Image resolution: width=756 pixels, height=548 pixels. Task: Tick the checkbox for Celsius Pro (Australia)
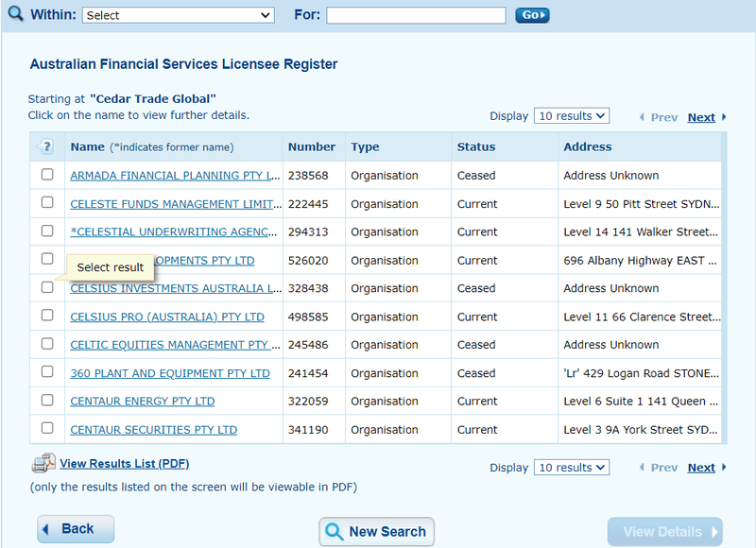click(x=47, y=316)
